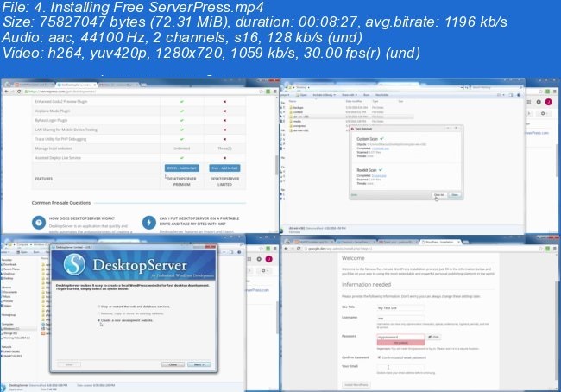Viewport: 561px width, 392px height.
Task: Click the green extension icon in the ServerPress browser
Action: pyautogui.click(x=268, y=92)
